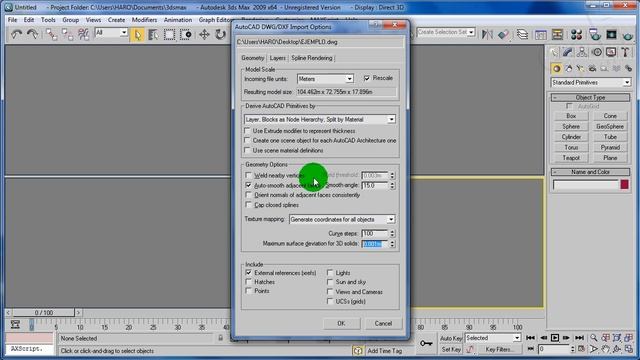Activate the Select Object arrow tool

coord(138,35)
